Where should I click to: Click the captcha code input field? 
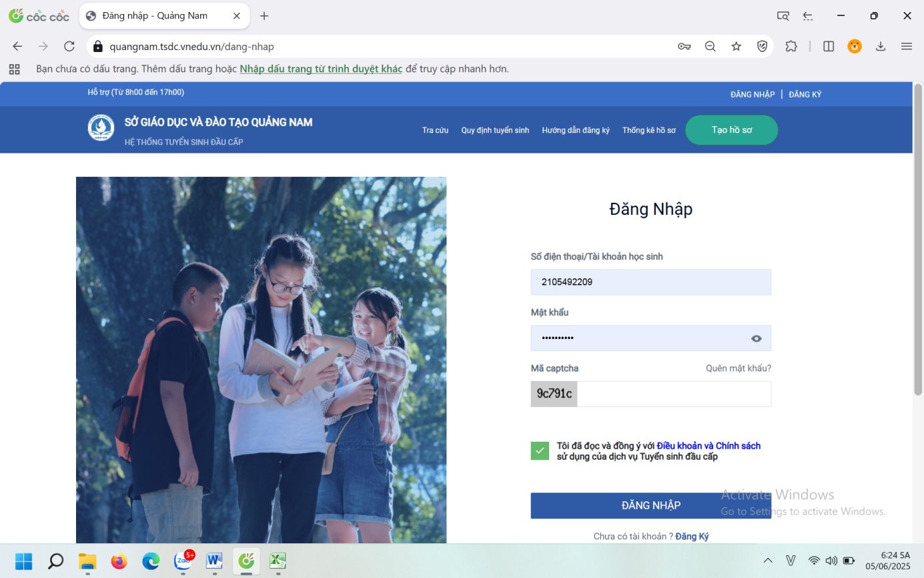click(673, 394)
